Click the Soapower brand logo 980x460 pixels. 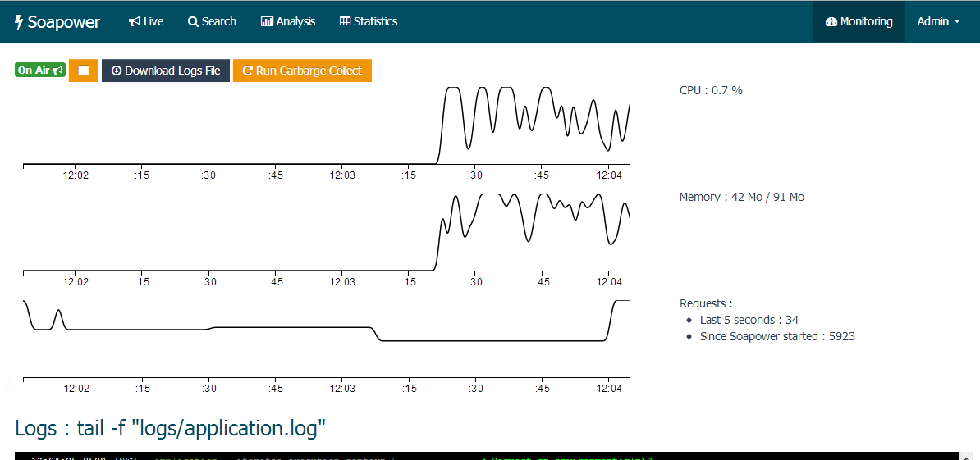(57, 22)
